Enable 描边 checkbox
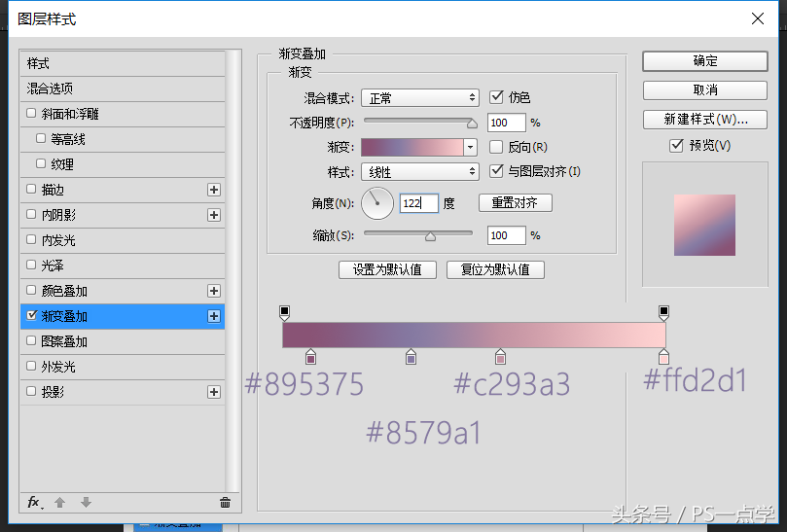Viewport: 787px width, 532px height. (x=31, y=189)
